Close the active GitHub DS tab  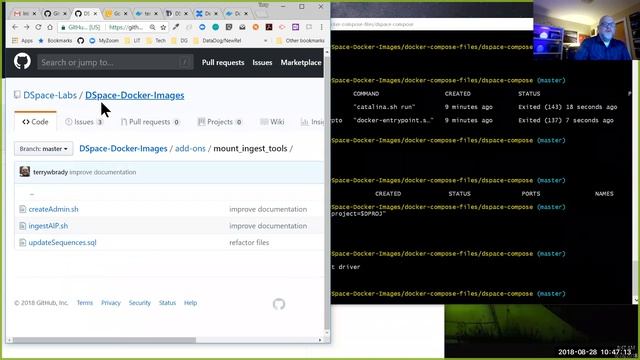95,13
